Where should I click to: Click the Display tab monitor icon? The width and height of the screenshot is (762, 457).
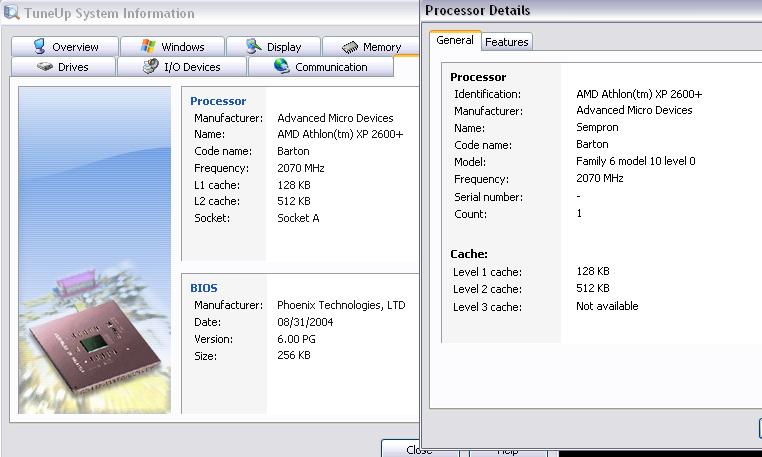(x=253, y=46)
